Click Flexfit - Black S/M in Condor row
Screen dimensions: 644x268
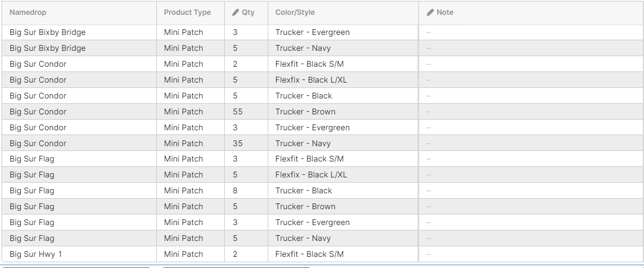click(x=310, y=64)
